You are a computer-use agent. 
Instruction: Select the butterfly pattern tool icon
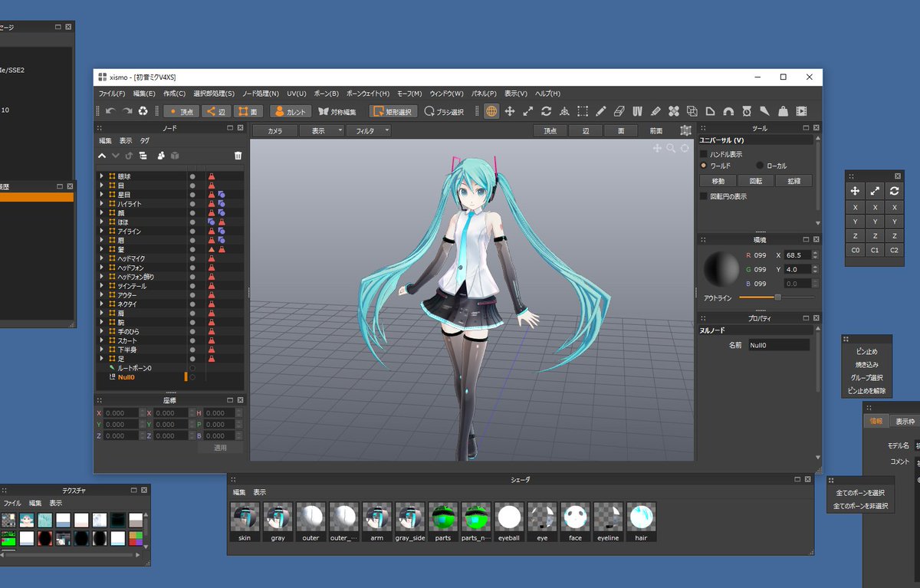coord(674,111)
